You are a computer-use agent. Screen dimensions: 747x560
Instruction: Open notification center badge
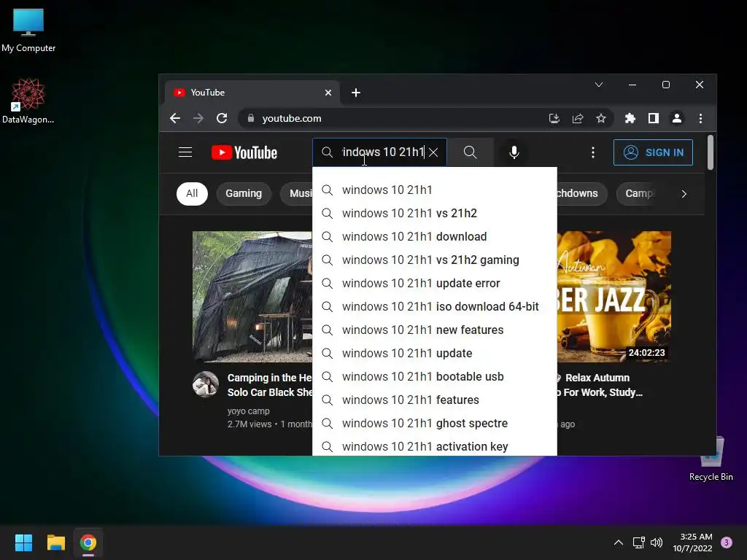click(727, 542)
